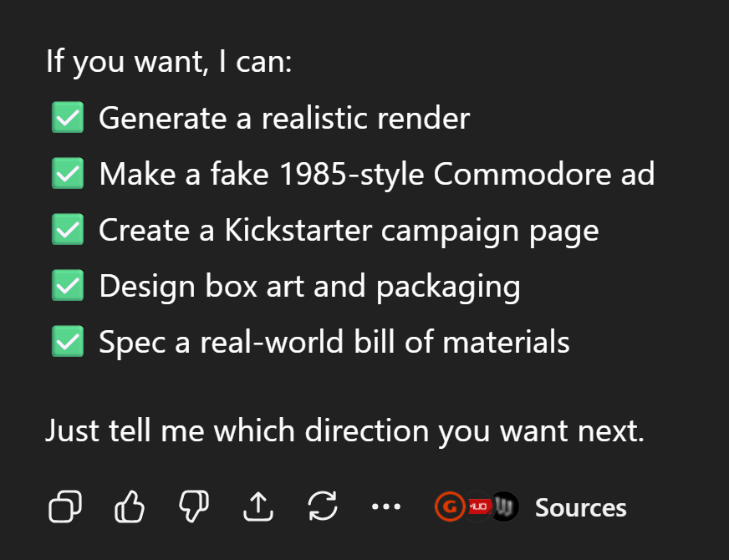Click the green checkmark beside Spec a real-world bill

point(67,342)
